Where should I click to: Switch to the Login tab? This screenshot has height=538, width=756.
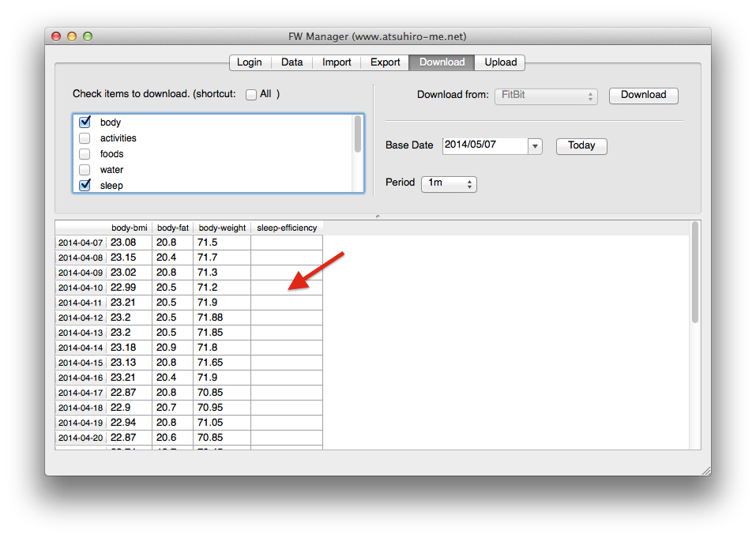point(250,62)
